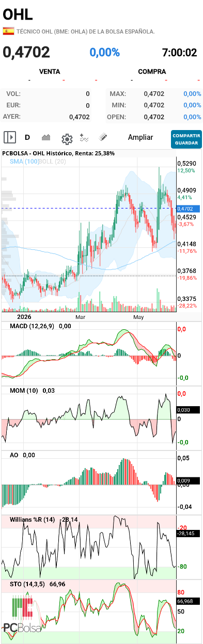Click the VOL: row label
Image resolution: width=203 pixels, height=644 pixels.
(13, 94)
